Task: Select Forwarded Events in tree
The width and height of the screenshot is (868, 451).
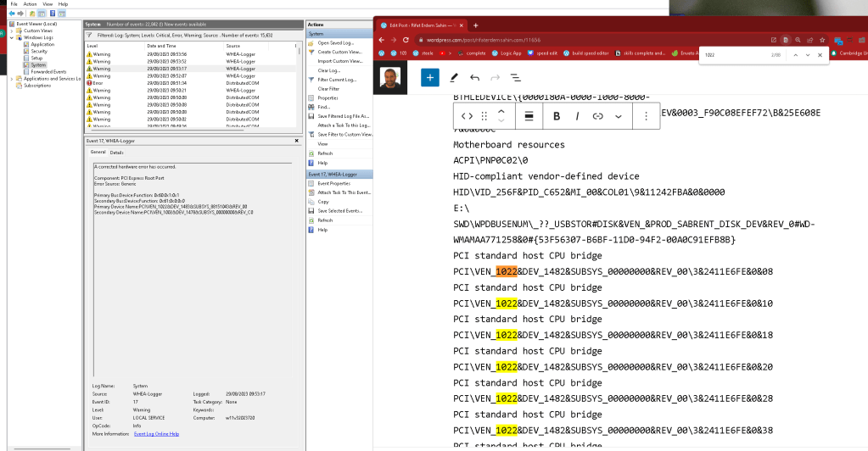Action: click(48, 72)
